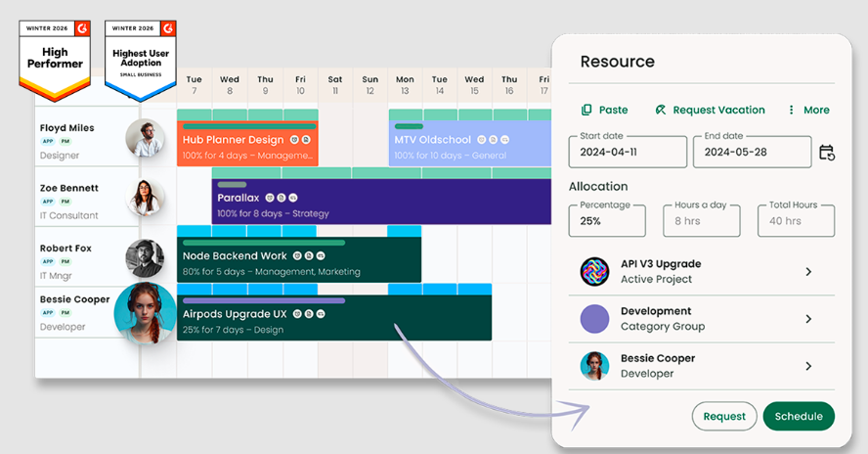
Task: Click the green progress bar on Node Backend Work
Action: (264, 243)
